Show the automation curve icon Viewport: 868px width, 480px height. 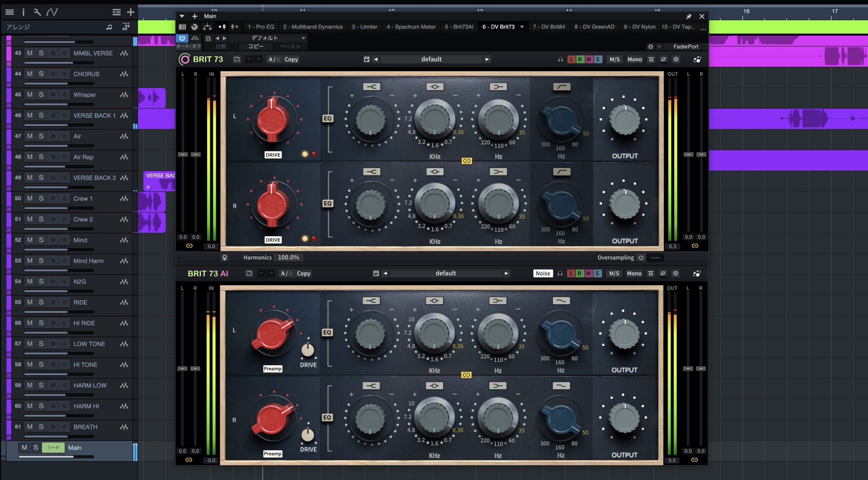click(x=52, y=12)
